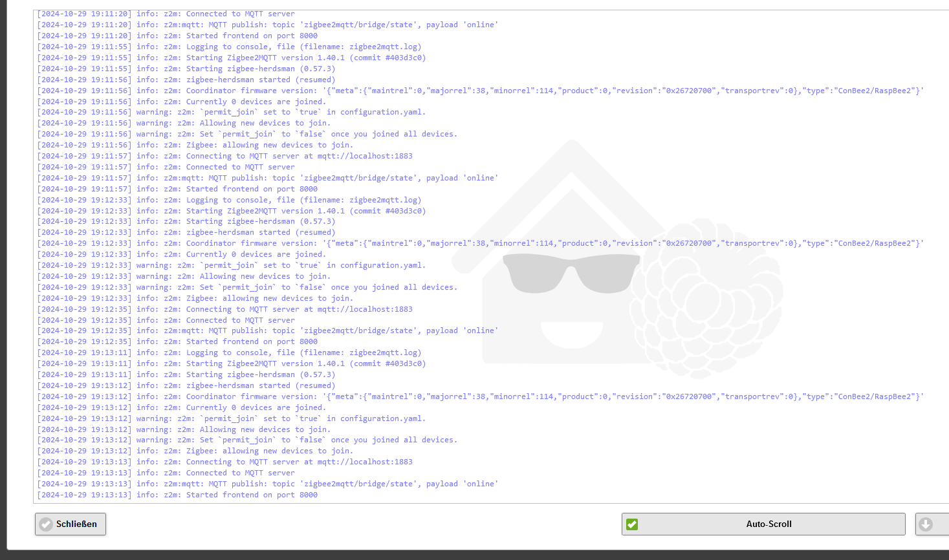This screenshot has height=560, width=949.
Task: Toggle the Auto-Scroll checkbox
Action: point(632,524)
